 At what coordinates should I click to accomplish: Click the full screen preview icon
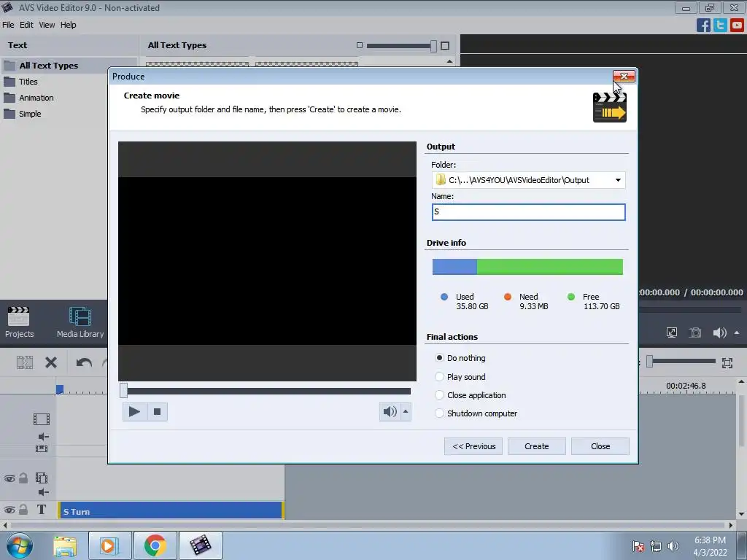click(672, 332)
